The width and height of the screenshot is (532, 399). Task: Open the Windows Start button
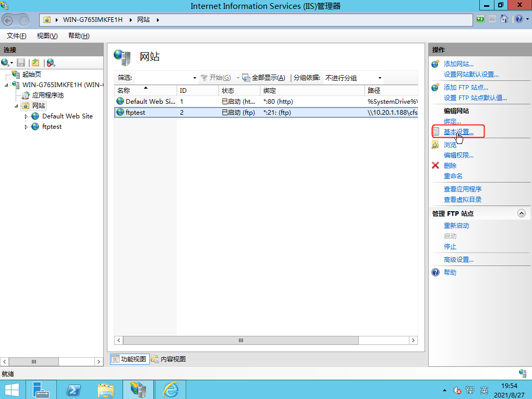pyautogui.click(x=12, y=390)
